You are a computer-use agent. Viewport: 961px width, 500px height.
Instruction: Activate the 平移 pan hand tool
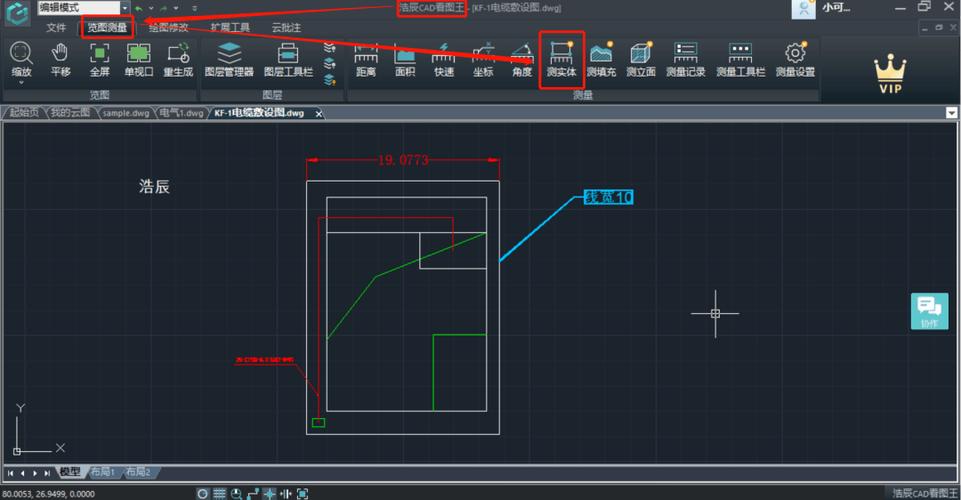pyautogui.click(x=61, y=59)
